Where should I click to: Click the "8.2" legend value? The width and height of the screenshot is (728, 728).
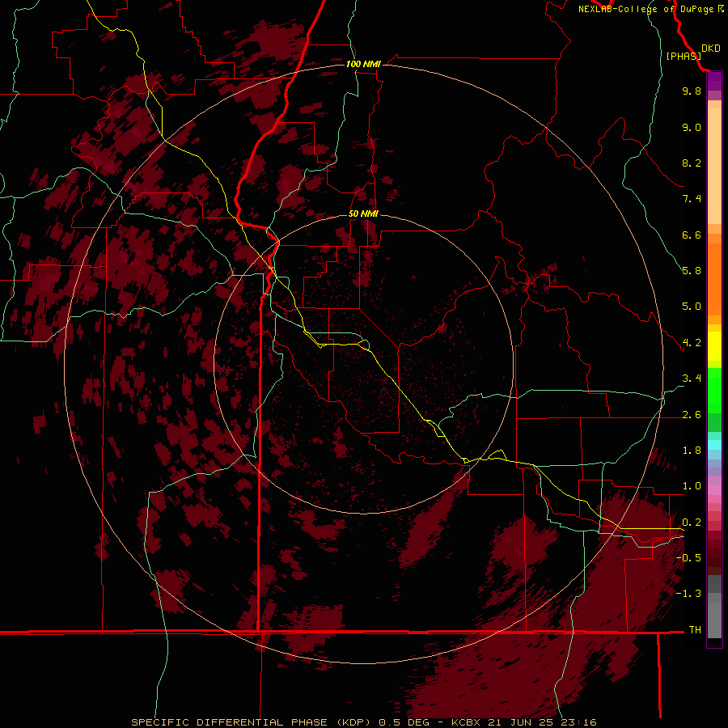[692, 163]
